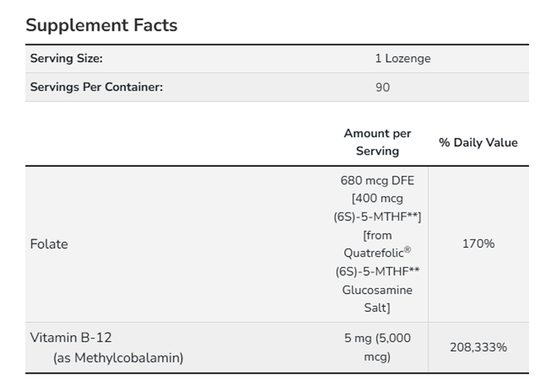Screen dimensions: 554x392
Task: Click the 170% daily value
Action: coord(478,244)
